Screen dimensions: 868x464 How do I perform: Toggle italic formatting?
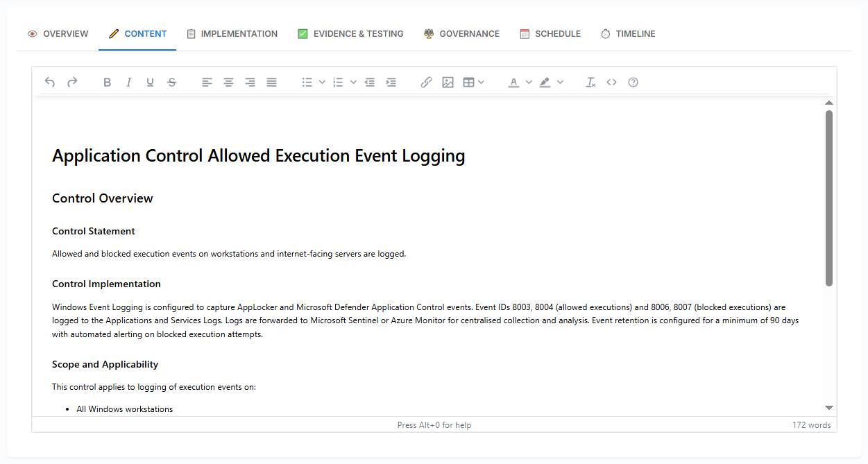tap(128, 82)
